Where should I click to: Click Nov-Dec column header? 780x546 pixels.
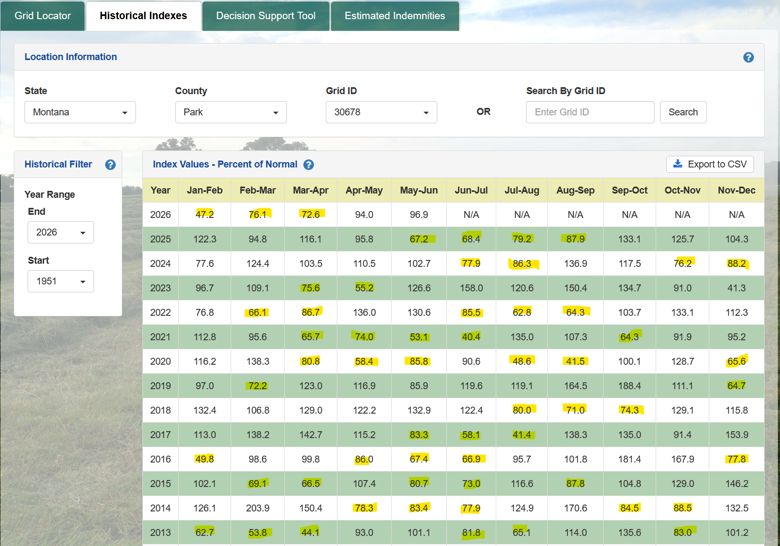737,190
